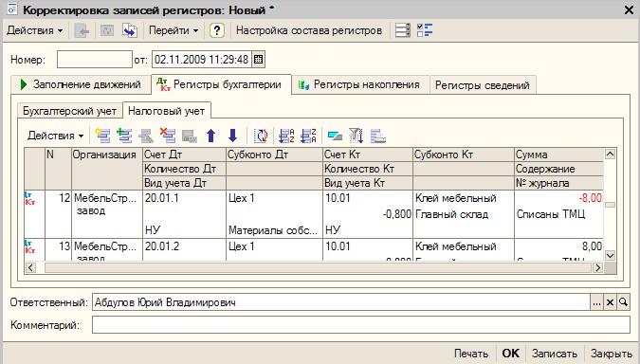The width and height of the screenshot is (640, 364).
Task: Click Настройка состава регистров button
Action: [x=309, y=30]
